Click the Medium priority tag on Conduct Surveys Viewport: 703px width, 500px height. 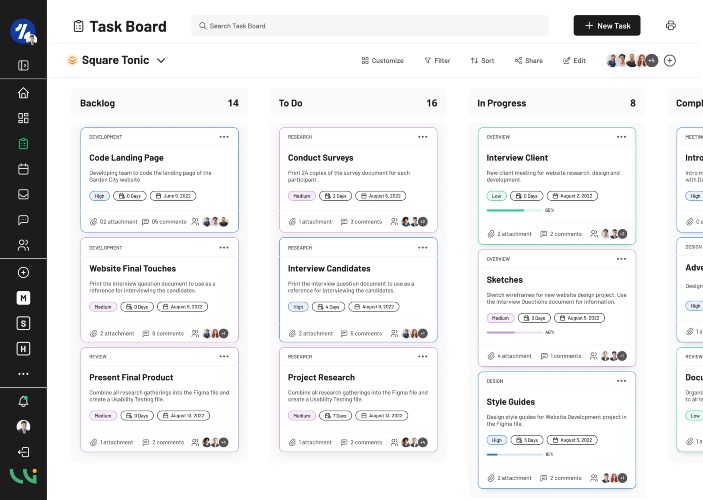[302, 196]
